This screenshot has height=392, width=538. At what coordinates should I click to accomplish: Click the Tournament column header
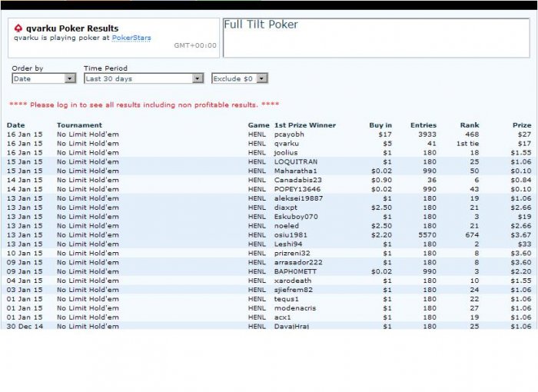(79, 125)
